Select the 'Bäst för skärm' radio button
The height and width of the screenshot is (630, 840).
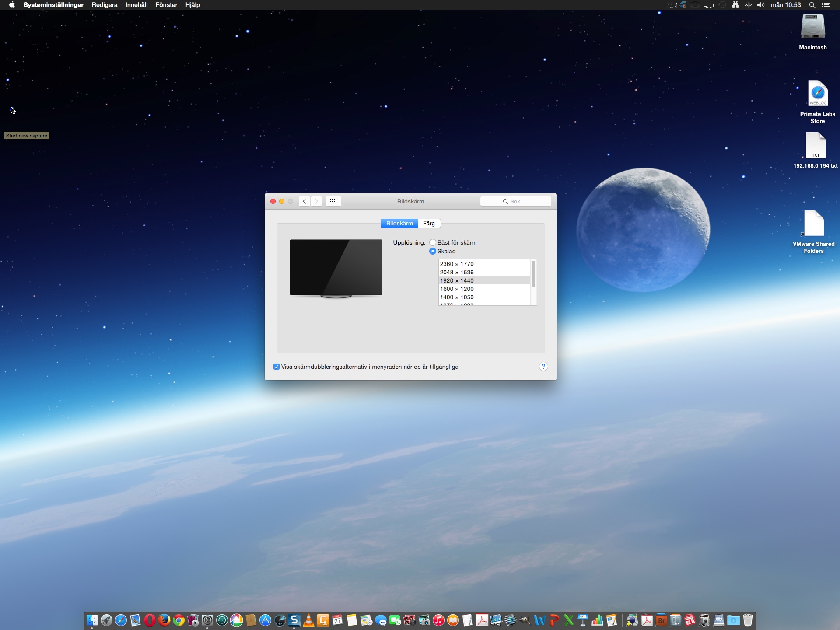point(433,242)
